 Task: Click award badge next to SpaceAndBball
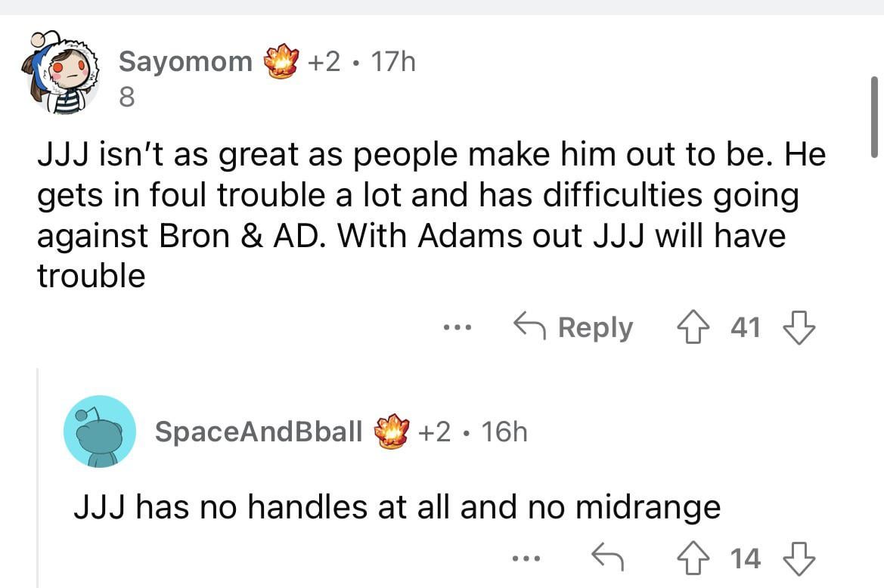tap(390, 432)
